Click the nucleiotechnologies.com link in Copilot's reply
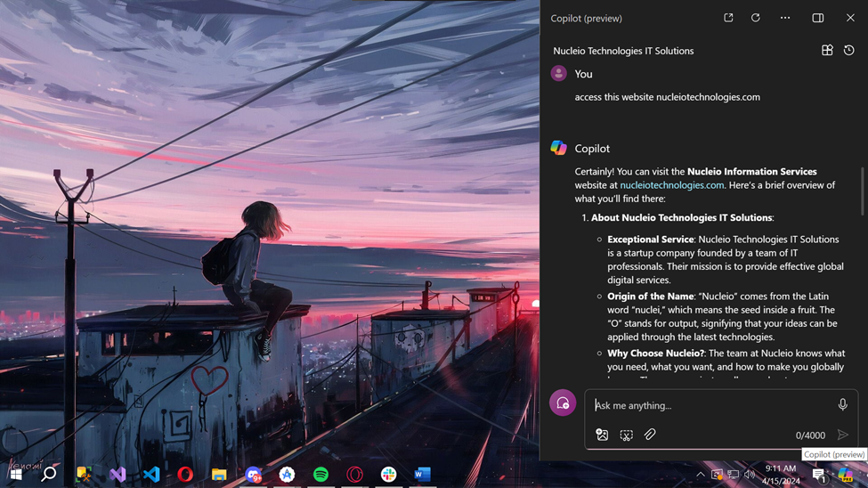 coord(671,185)
